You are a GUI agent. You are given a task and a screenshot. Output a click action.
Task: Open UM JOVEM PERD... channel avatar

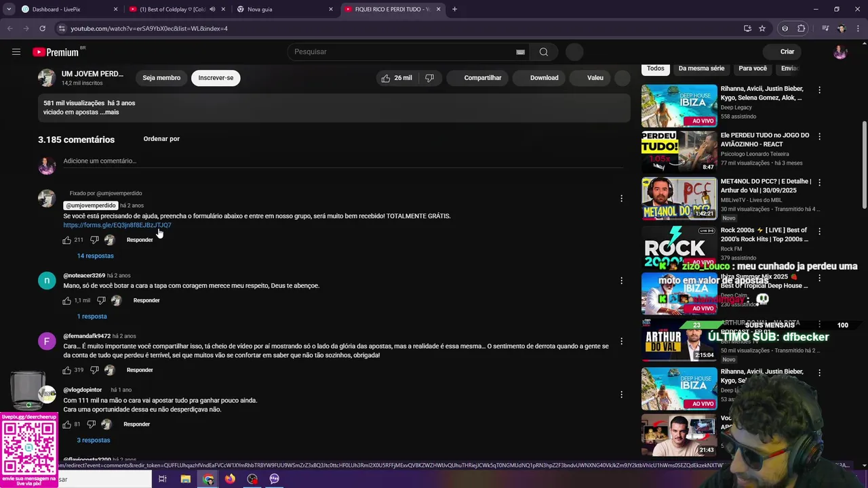pos(46,78)
